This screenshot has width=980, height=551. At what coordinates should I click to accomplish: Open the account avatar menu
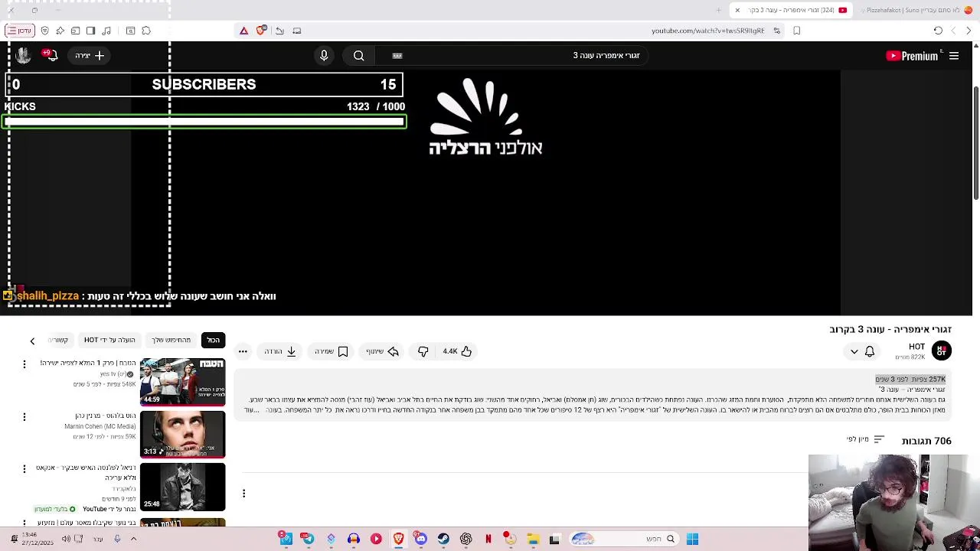(x=23, y=56)
